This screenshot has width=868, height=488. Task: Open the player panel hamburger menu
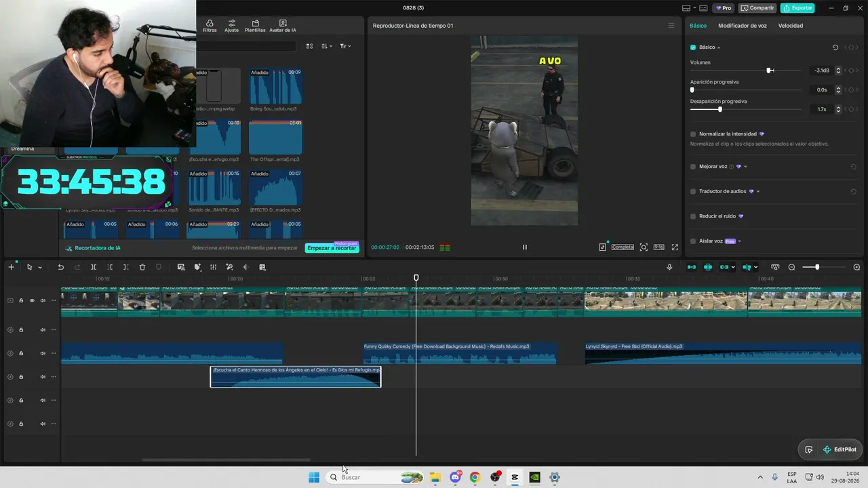click(x=671, y=26)
